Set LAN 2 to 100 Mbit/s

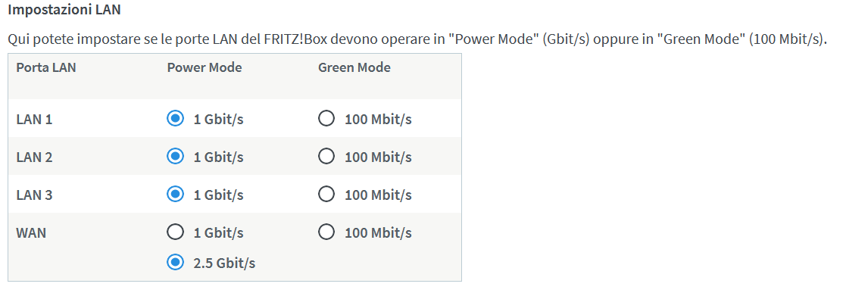[x=326, y=157]
